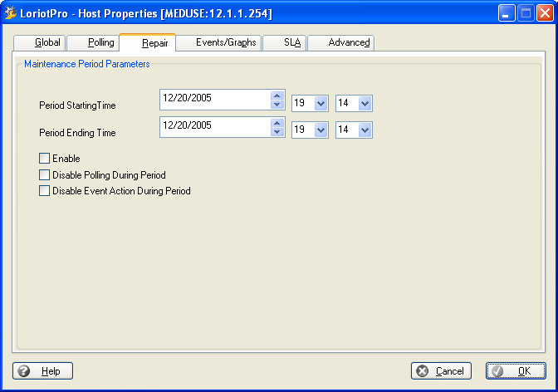Expand the ending time minute dropdown
This screenshot has width=558, height=392.
coord(365,130)
